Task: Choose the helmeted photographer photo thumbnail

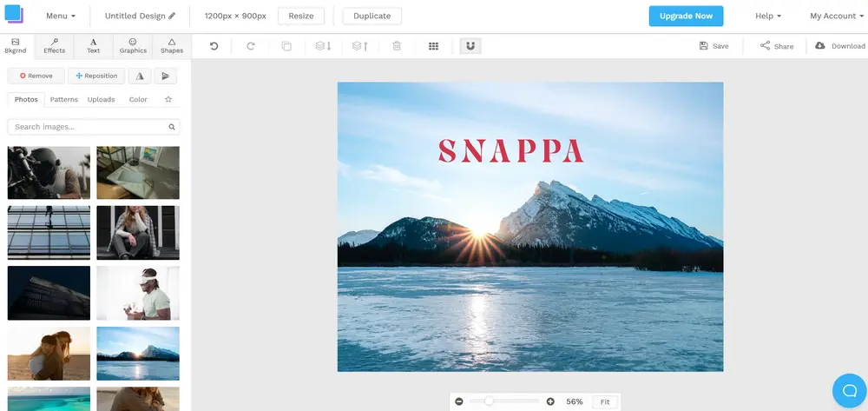Action: pos(49,173)
